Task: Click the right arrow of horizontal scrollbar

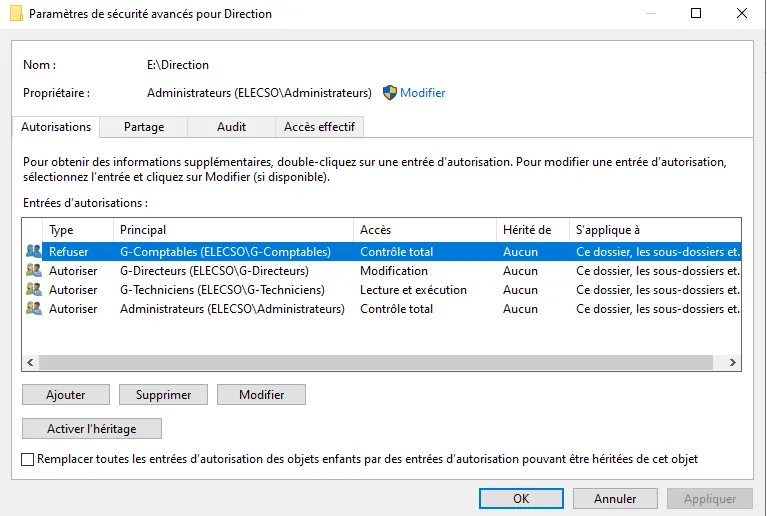Action: pyautogui.click(x=733, y=363)
